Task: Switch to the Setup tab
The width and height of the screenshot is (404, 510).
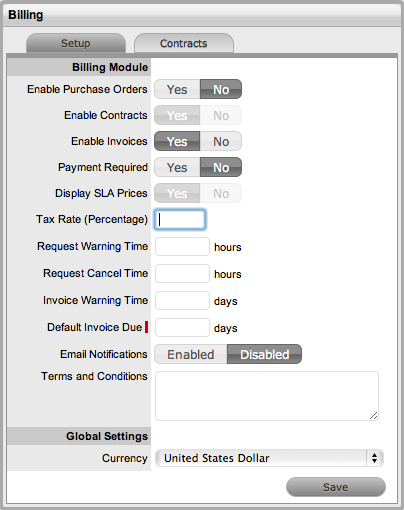Action: (76, 43)
